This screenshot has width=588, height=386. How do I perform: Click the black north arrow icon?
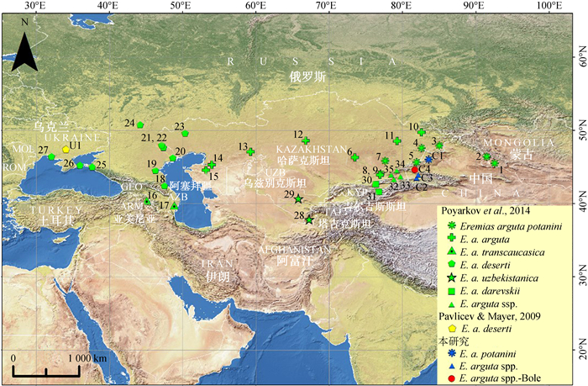click(24, 50)
